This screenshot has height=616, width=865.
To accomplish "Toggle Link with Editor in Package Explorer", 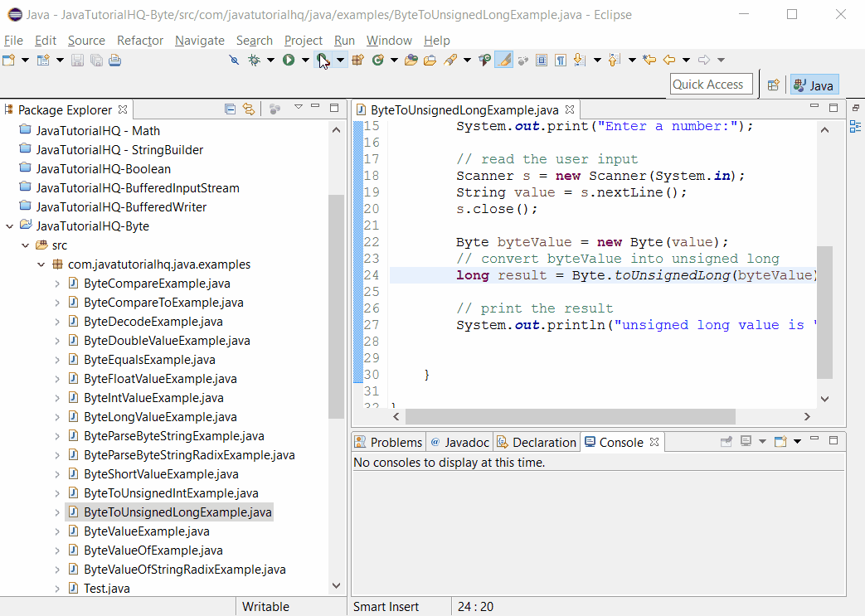I will (x=249, y=109).
